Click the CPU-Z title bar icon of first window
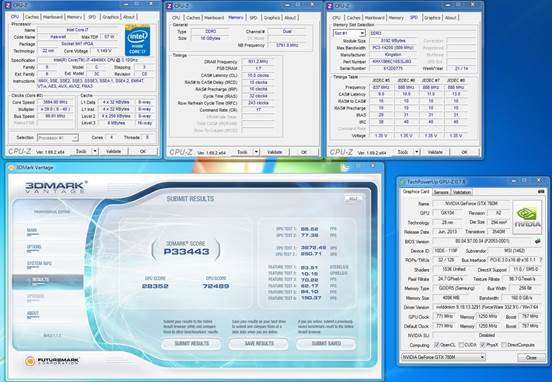Image resolution: width=552 pixels, height=382 pixels. pyautogui.click(x=8, y=5)
